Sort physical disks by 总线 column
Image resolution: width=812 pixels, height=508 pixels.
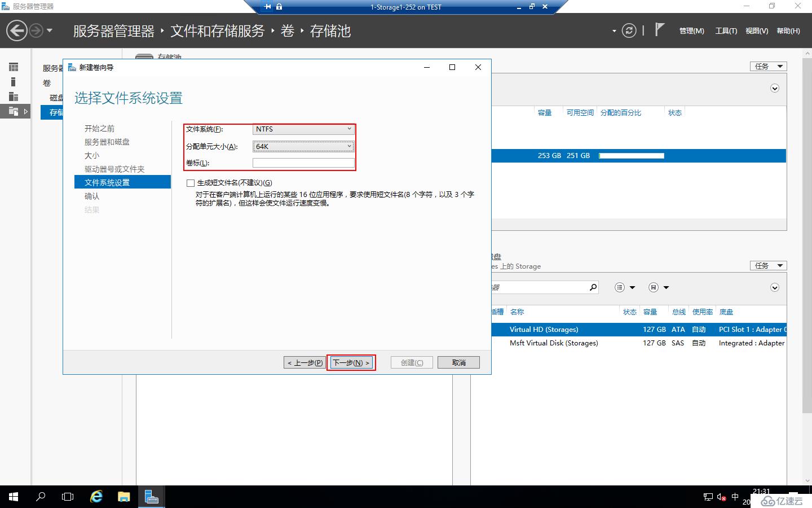679,312
